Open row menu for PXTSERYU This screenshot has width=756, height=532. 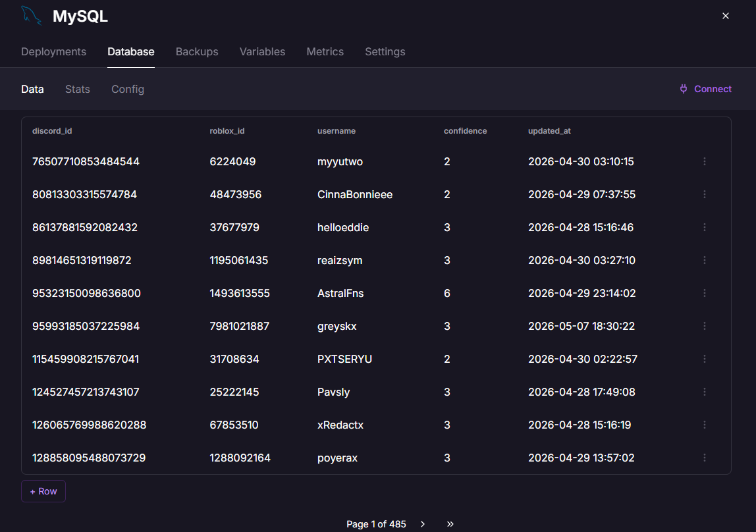point(705,359)
